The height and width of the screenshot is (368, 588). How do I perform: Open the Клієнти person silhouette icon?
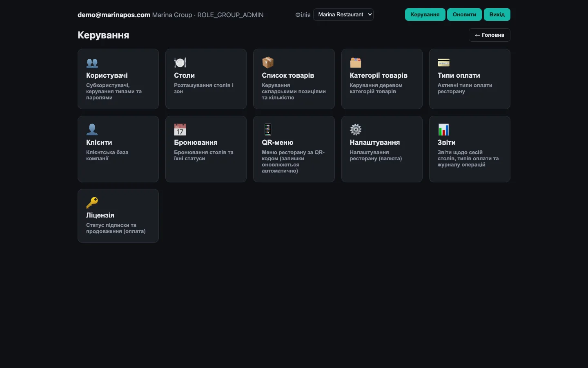pos(92,130)
